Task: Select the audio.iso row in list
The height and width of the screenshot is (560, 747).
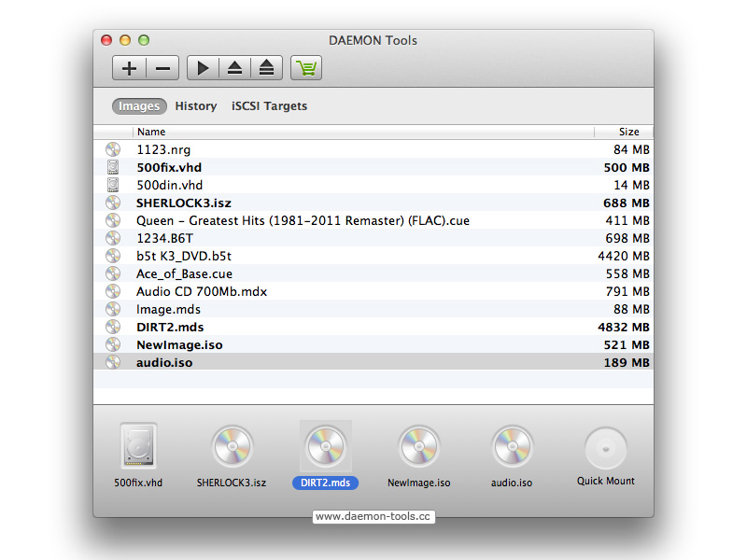Action: click(x=373, y=362)
